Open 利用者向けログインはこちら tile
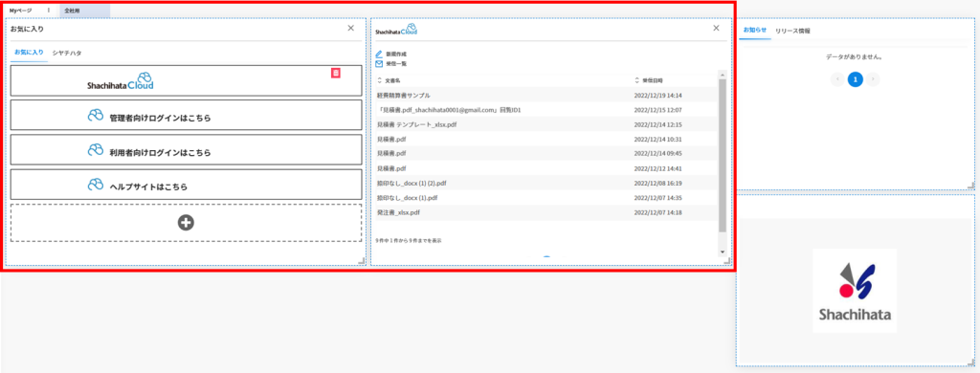The width and height of the screenshot is (980, 373). tap(187, 150)
